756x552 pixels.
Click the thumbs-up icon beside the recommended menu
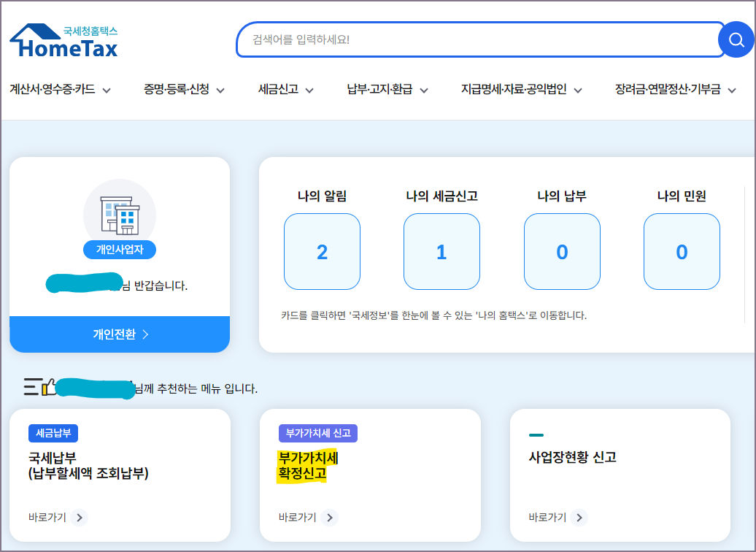point(50,390)
